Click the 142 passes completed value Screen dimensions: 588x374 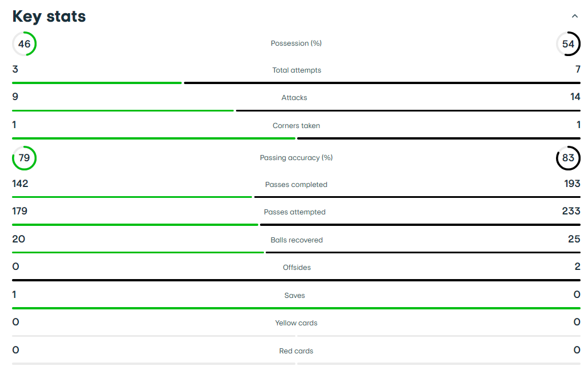(x=20, y=184)
